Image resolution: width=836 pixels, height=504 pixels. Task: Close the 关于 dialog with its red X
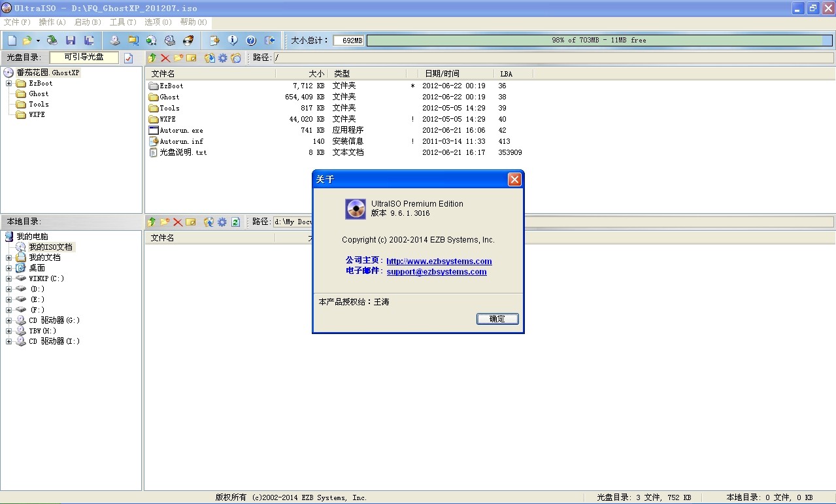[x=514, y=179]
